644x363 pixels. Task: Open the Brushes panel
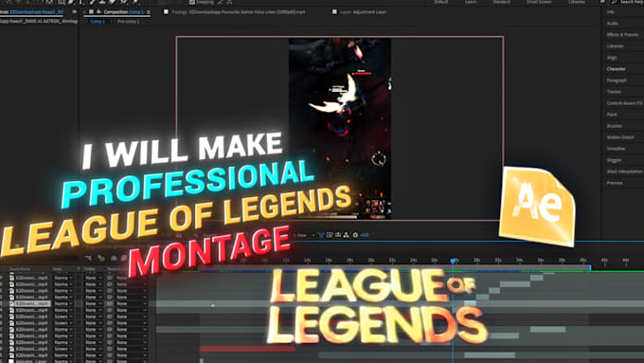615,126
